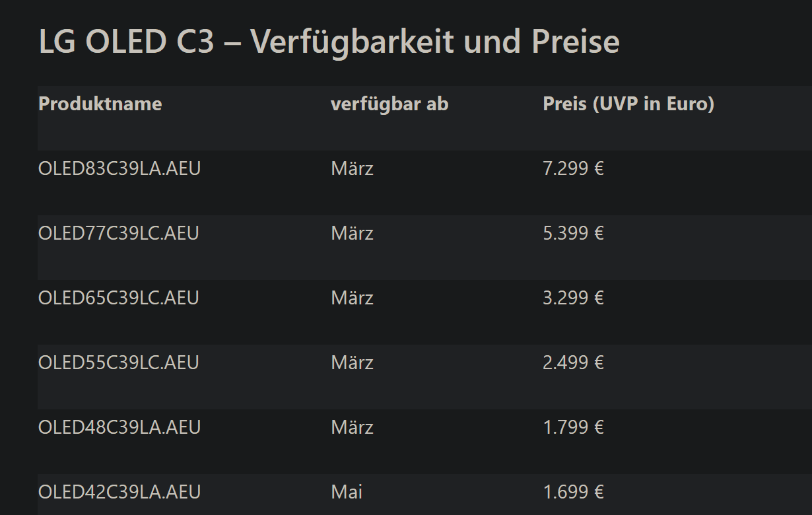Select the 5.399 € price cell

[573, 234]
